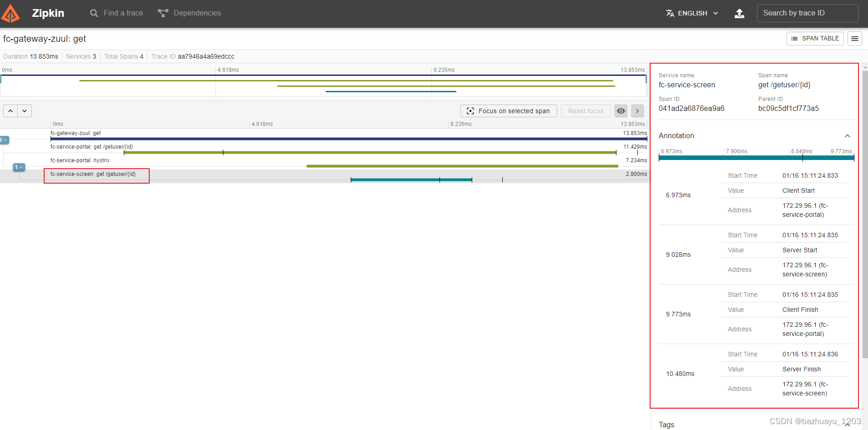Screen dimensions: 868x430
Task: Focus the Search by trace ID field
Action: click(x=807, y=13)
